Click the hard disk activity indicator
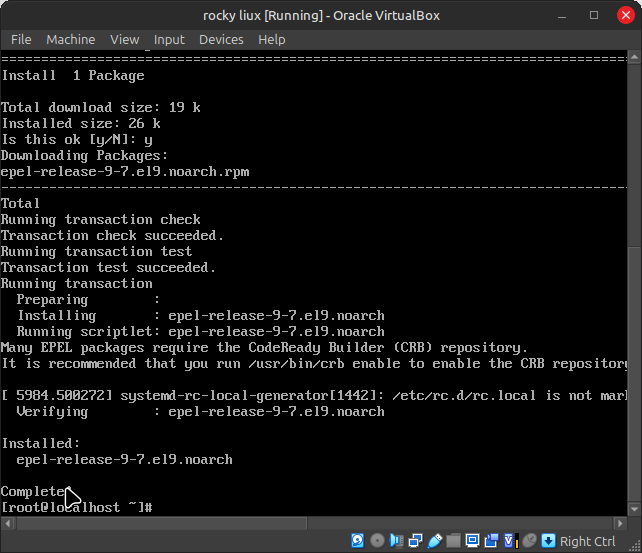Screen dimensions: 642x553 click(357, 541)
